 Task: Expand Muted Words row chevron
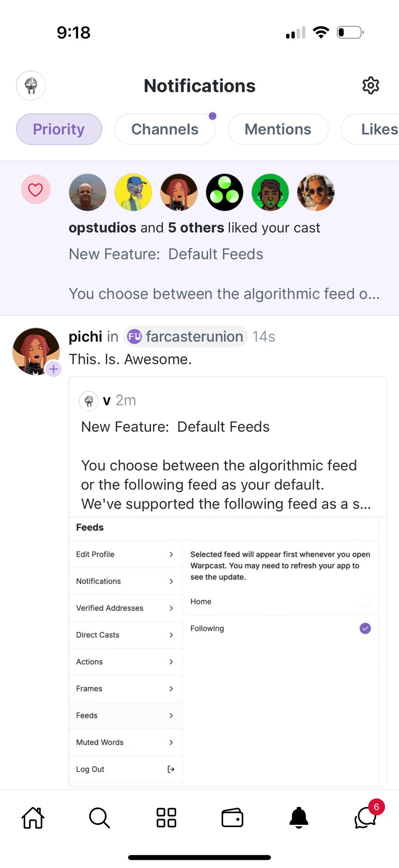pos(171,743)
